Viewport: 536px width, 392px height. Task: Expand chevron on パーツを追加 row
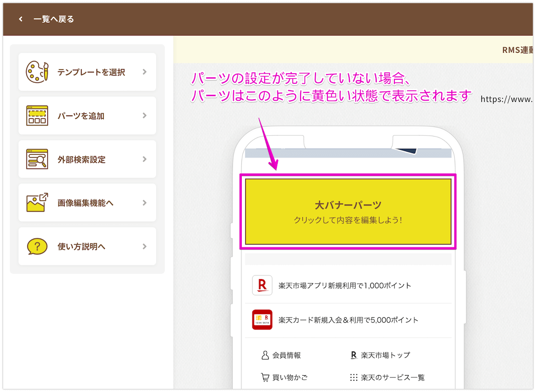[x=145, y=116]
